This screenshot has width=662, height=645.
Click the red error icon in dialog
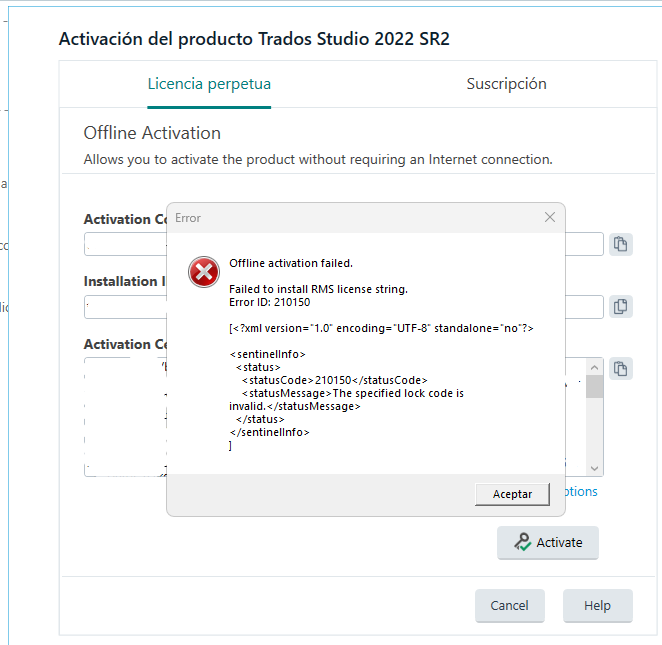pyautogui.click(x=204, y=272)
